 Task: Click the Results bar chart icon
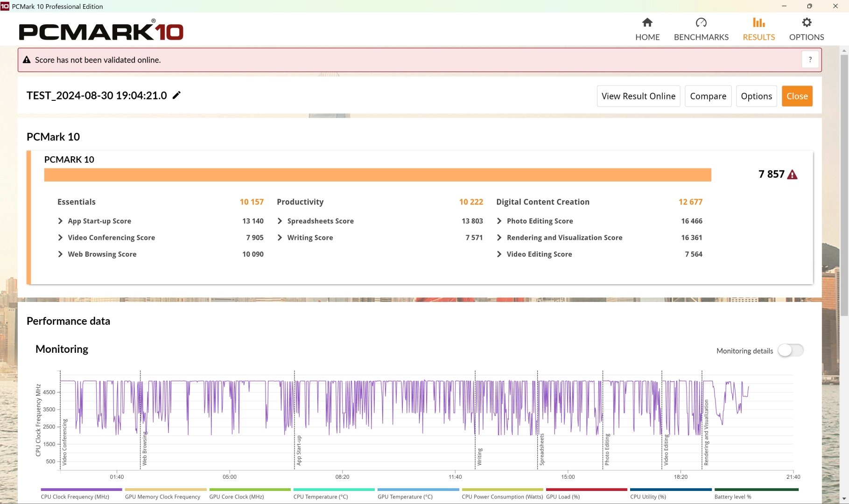tap(759, 22)
